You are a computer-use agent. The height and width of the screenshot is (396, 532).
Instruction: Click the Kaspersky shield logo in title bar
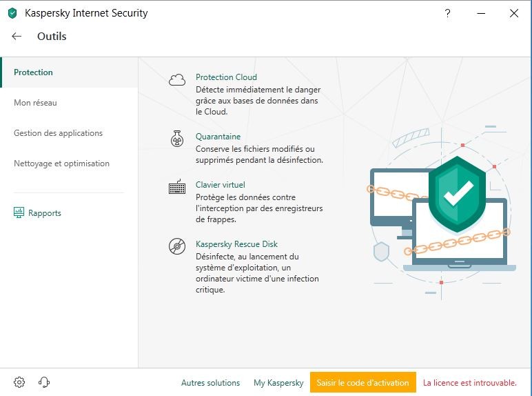click(12, 13)
